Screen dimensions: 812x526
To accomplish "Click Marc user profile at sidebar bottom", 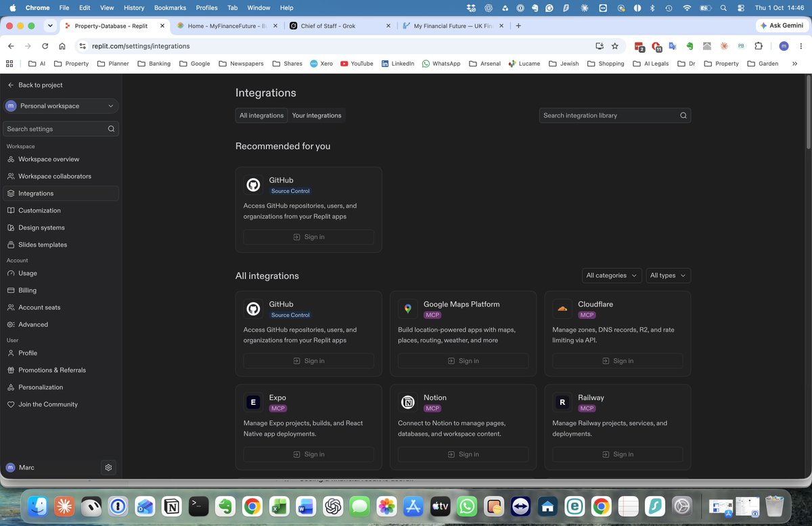I will (20, 467).
